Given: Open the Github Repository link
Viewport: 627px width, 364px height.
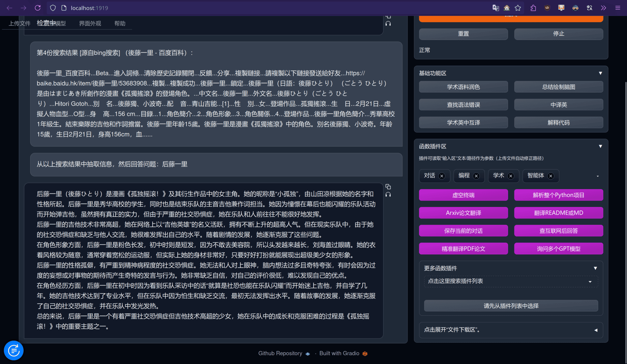Looking at the screenshot, I should coord(280,353).
